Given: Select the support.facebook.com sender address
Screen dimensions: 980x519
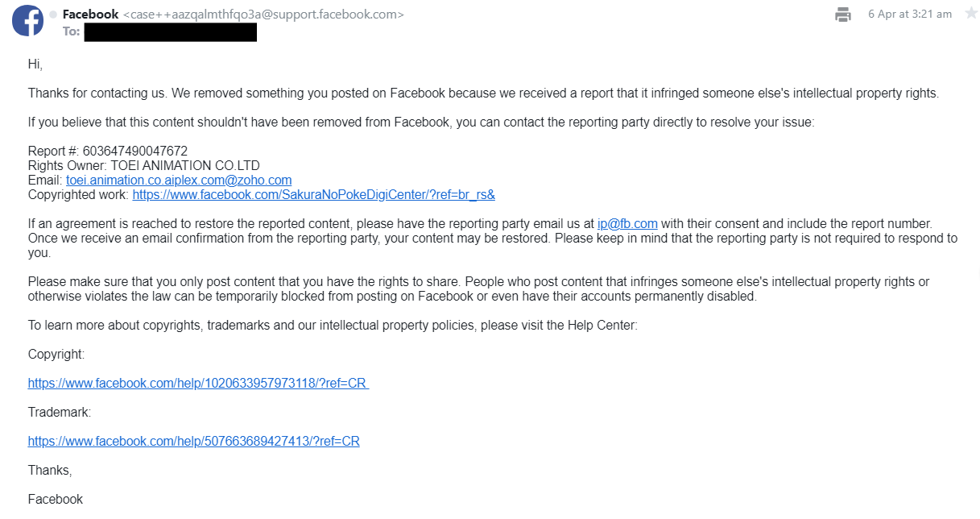Looking at the screenshot, I should pos(263,15).
